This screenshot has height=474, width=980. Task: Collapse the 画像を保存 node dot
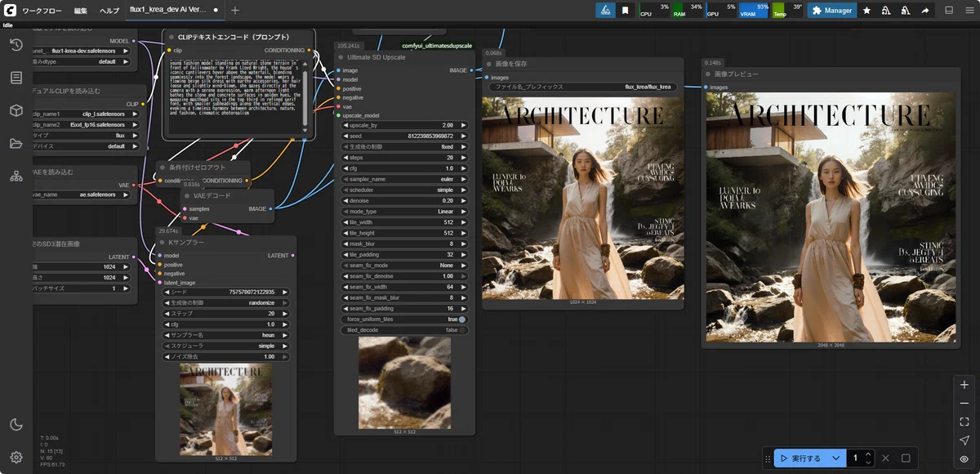coord(488,64)
